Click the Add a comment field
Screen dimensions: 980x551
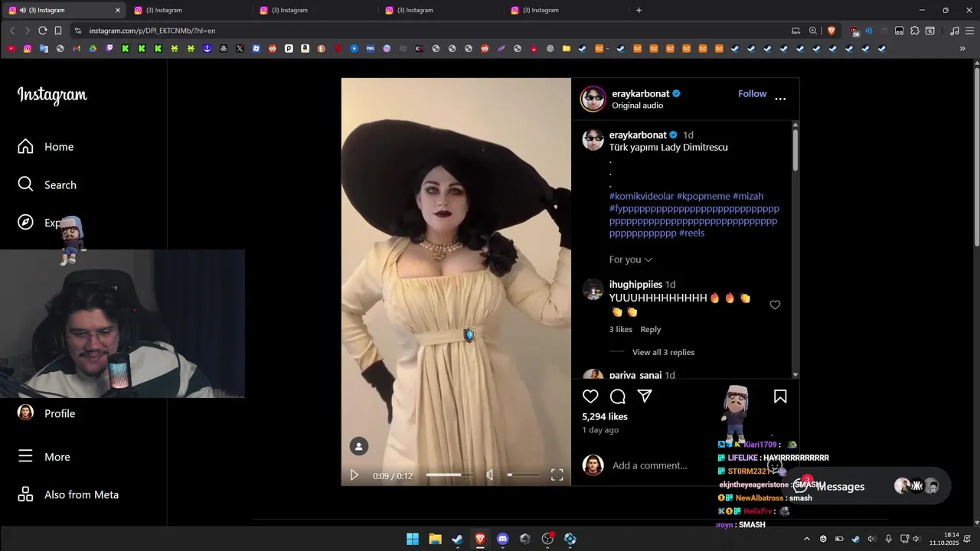pos(649,465)
